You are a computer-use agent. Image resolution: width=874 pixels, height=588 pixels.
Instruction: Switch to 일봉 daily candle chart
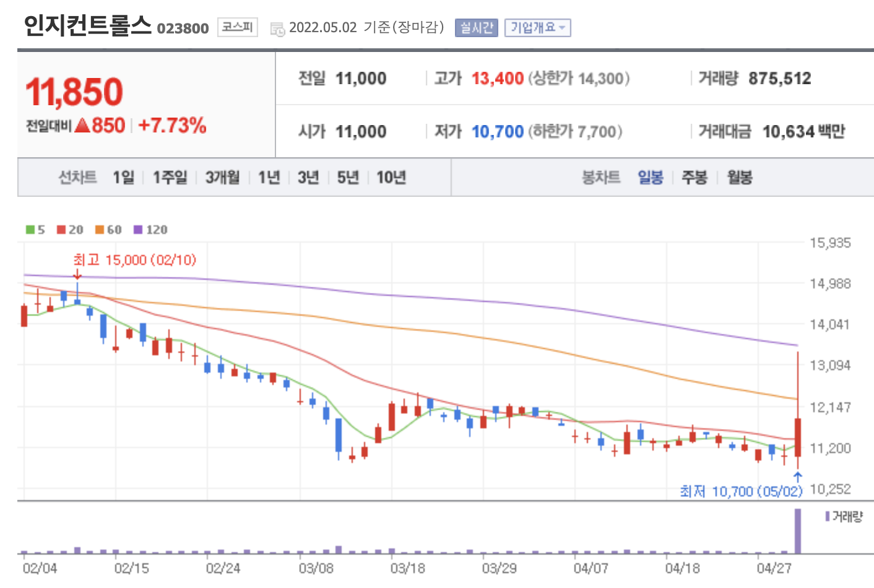tap(651, 178)
